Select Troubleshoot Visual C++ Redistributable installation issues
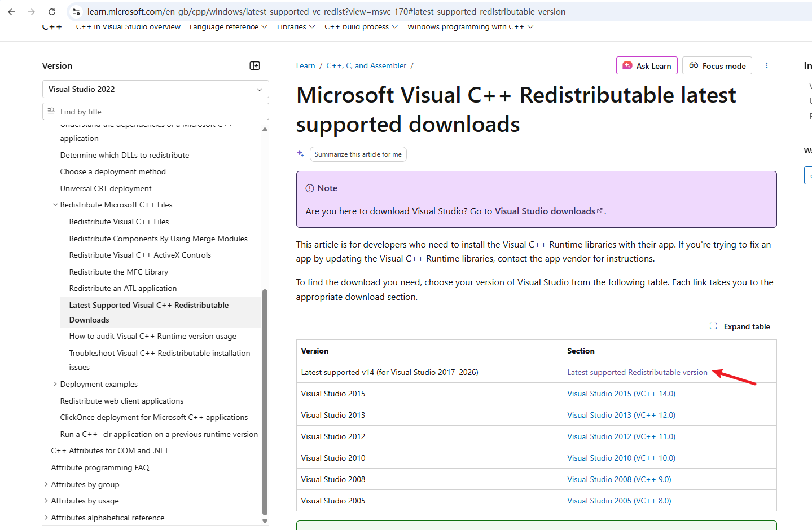812x530 pixels. click(160, 360)
